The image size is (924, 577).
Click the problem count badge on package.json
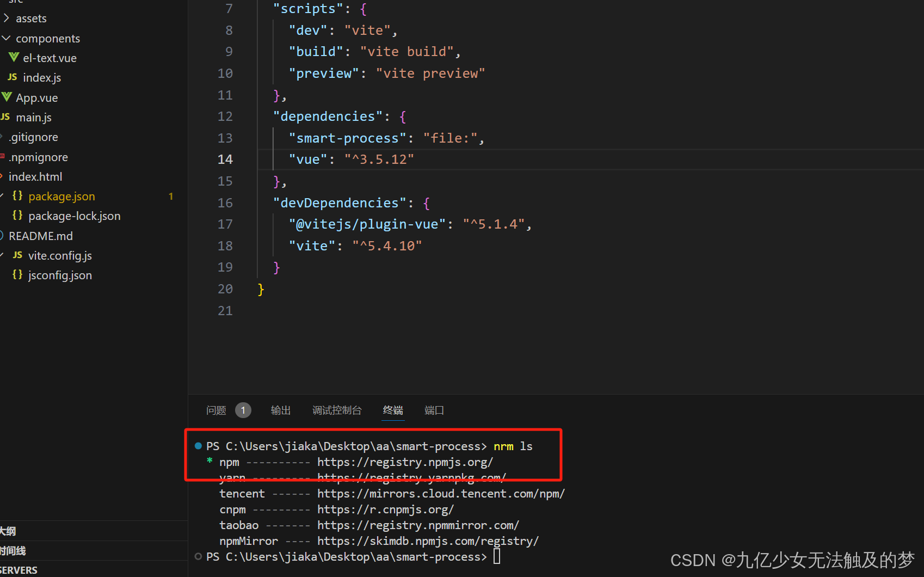click(x=171, y=197)
